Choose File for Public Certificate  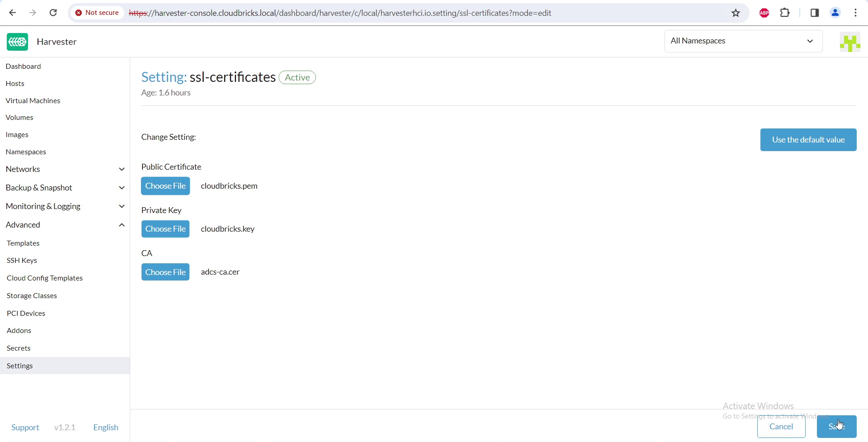pos(165,186)
